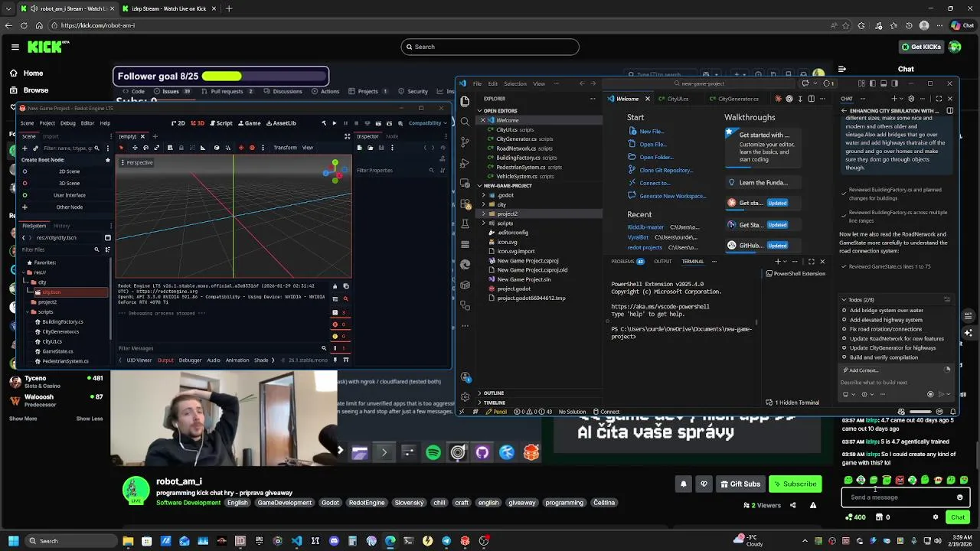The image size is (980, 551).
Task: Switch to PROBLEMS tab in VS Code panel
Action: click(x=623, y=262)
